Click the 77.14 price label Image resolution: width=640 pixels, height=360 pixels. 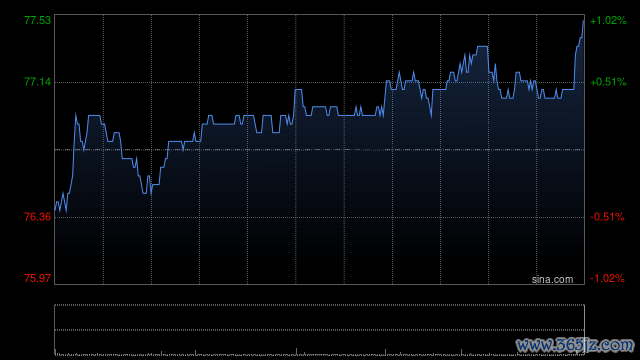coord(38,82)
